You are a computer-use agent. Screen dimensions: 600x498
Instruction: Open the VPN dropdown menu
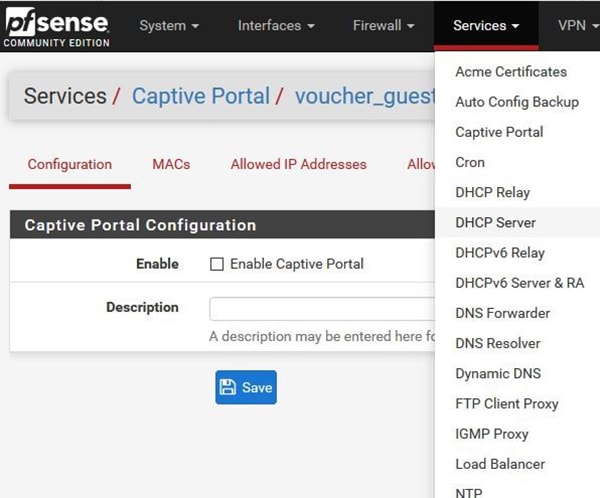[x=578, y=25]
